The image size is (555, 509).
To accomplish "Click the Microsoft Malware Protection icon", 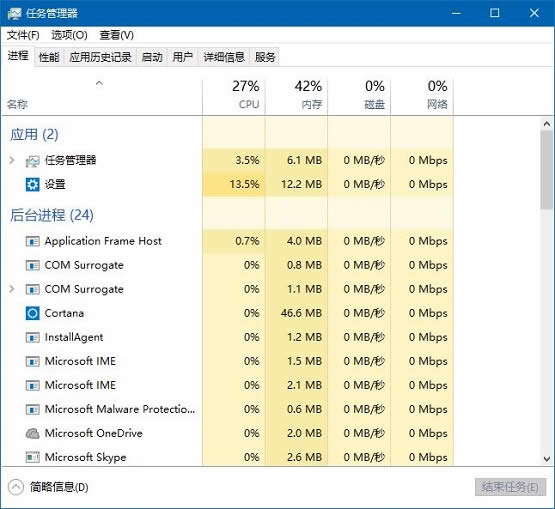I will pyautogui.click(x=33, y=410).
